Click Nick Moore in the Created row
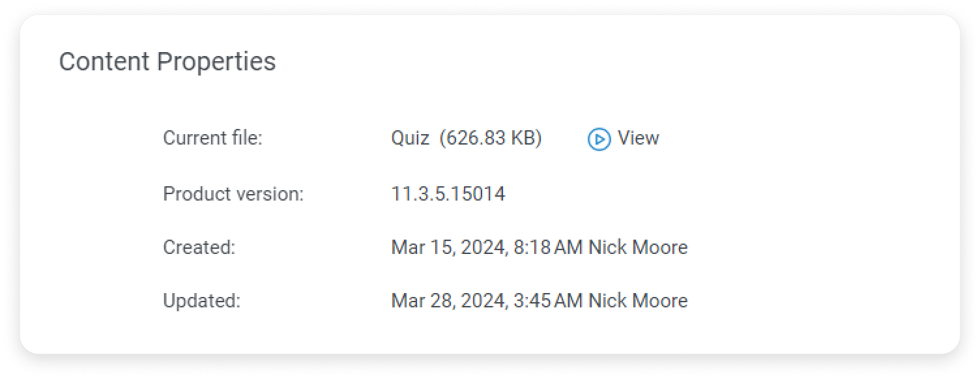This screenshot has width=980, height=379. pyautogui.click(x=638, y=247)
